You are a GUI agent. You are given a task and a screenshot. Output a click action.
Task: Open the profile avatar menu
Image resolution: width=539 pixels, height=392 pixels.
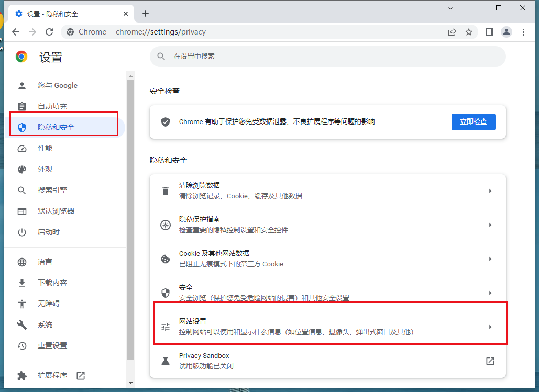pyautogui.click(x=507, y=32)
